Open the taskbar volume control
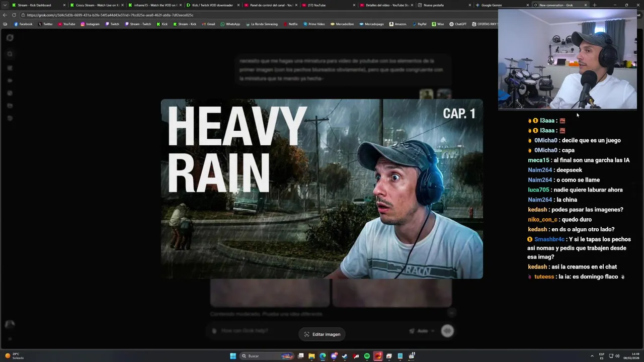The width and height of the screenshot is (644, 362). (x=617, y=356)
